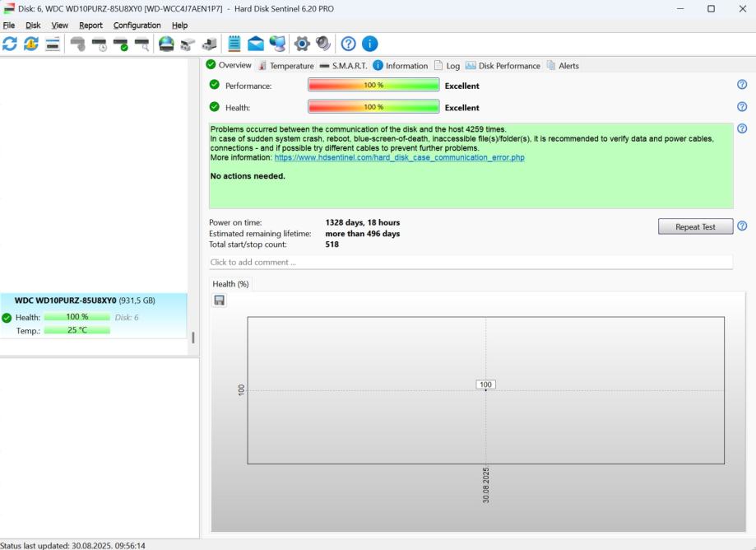Open the hdsentinel.com communication error link

click(x=399, y=157)
